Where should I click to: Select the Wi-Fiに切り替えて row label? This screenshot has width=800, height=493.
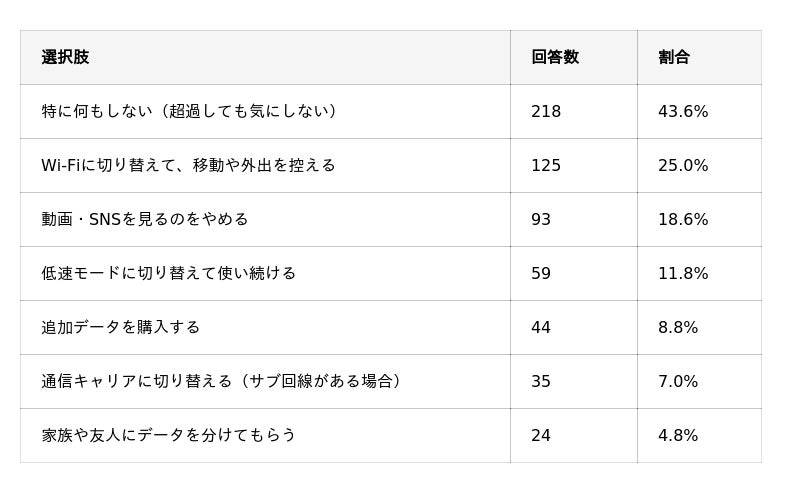188,165
